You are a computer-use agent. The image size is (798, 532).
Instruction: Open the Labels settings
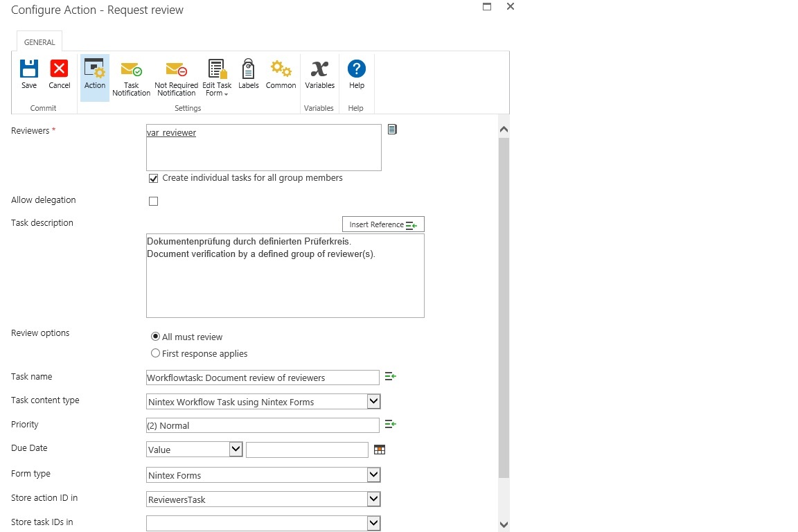pos(249,74)
